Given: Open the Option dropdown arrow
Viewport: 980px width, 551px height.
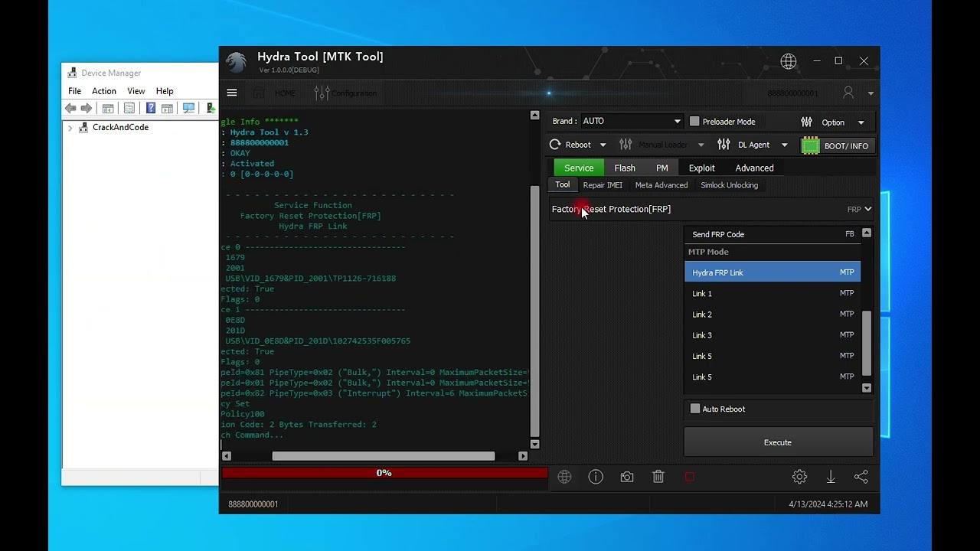Looking at the screenshot, I should [861, 122].
